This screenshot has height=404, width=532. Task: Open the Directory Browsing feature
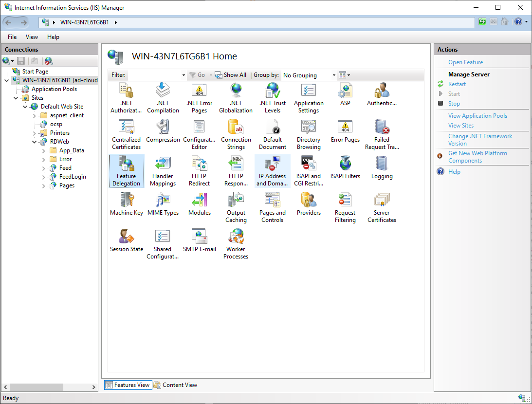click(x=309, y=134)
